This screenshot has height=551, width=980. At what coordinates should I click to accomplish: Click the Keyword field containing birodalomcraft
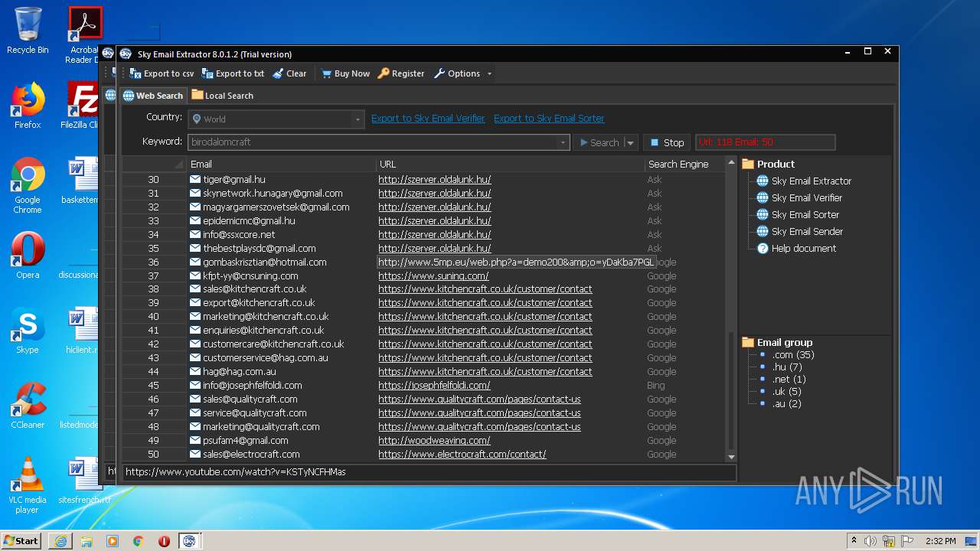coord(373,142)
